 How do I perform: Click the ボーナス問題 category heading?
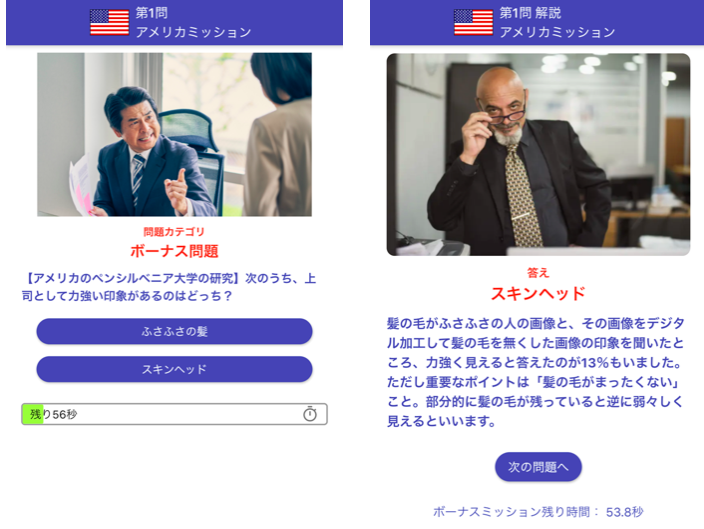pos(174,251)
